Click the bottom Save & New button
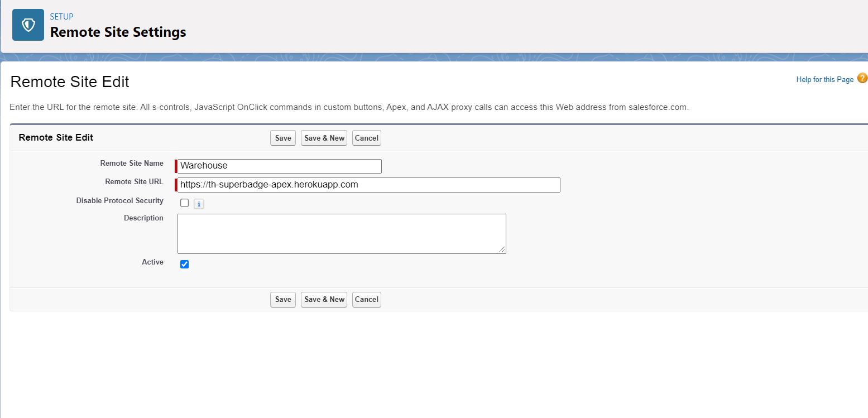 click(x=324, y=299)
